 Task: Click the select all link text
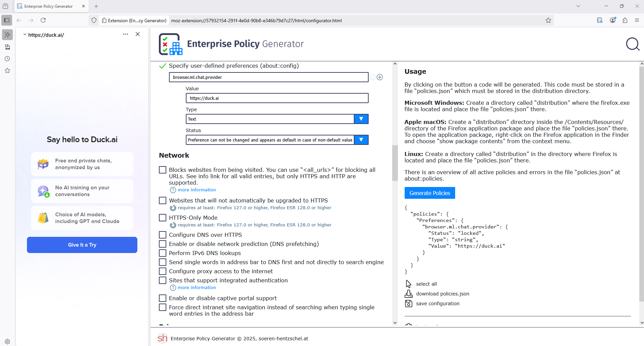click(x=427, y=284)
